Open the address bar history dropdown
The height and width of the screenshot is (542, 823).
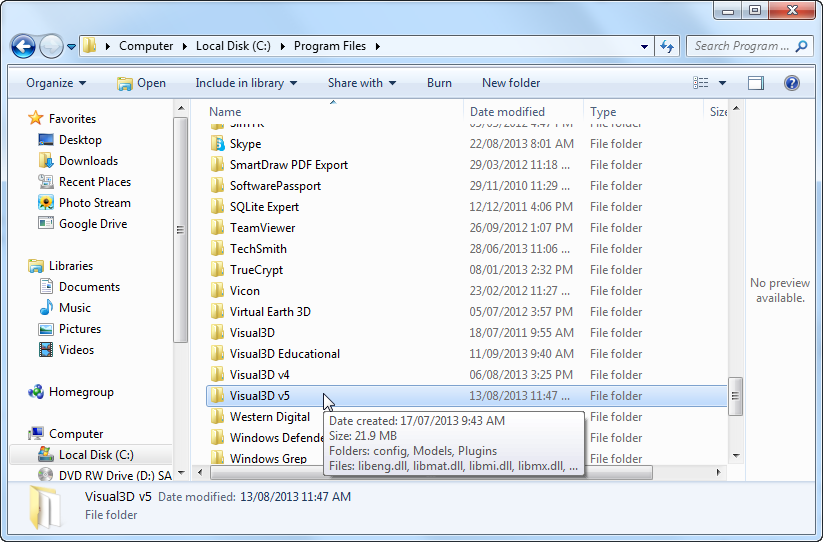[x=644, y=46]
